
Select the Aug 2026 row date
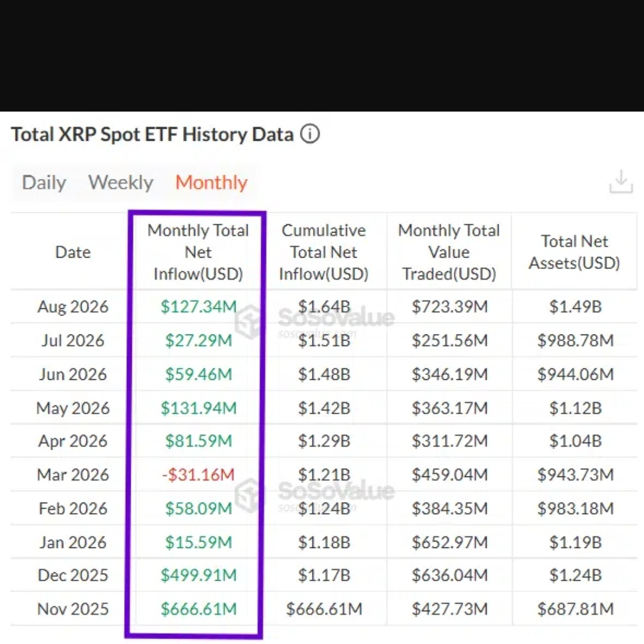point(73,306)
